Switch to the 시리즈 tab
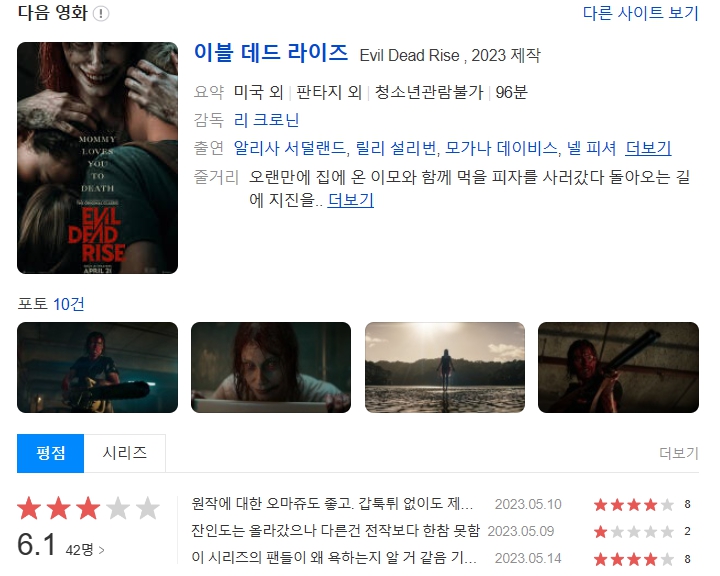This screenshot has height=576, width=720. coord(124,453)
